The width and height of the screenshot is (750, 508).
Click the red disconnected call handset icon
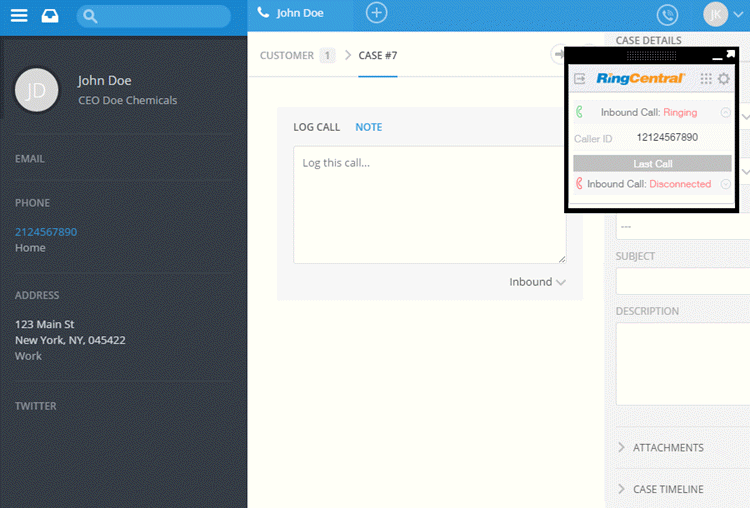coord(579,184)
